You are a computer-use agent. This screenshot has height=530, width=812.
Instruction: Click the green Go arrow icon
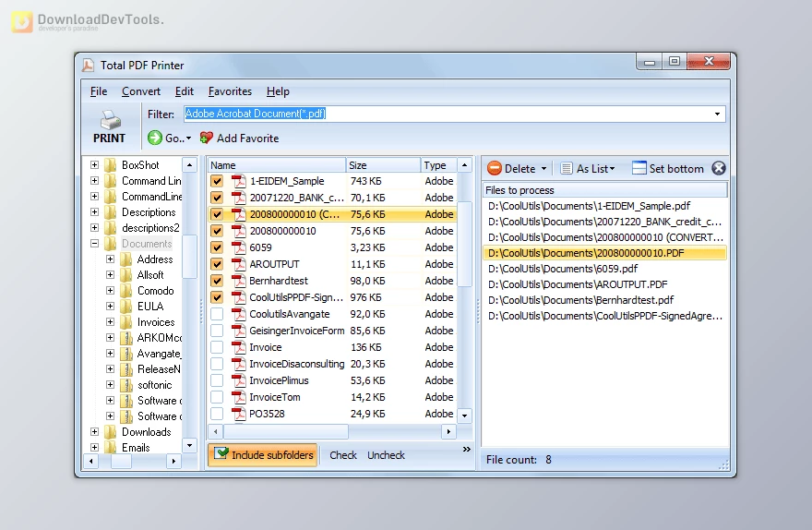(x=154, y=138)
